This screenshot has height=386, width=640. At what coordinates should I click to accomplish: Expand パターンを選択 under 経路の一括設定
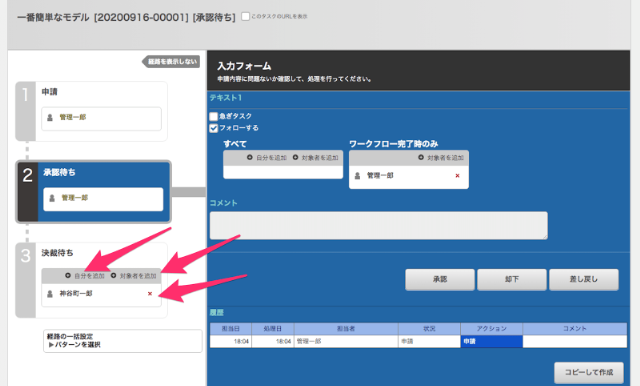click(x=74, y=345)
